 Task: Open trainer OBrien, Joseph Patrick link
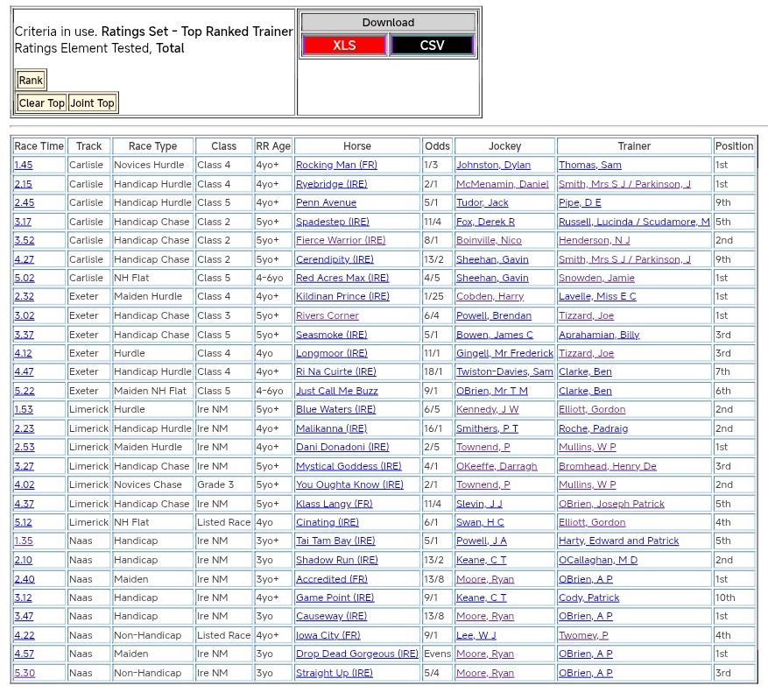coord(611,504)
